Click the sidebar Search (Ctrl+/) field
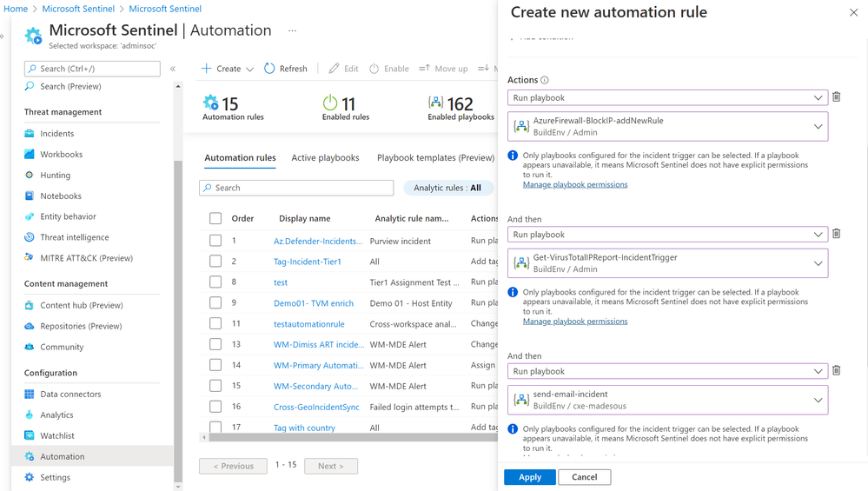The height and width of the screenshot is (491, 868). (x=92, y=69)
